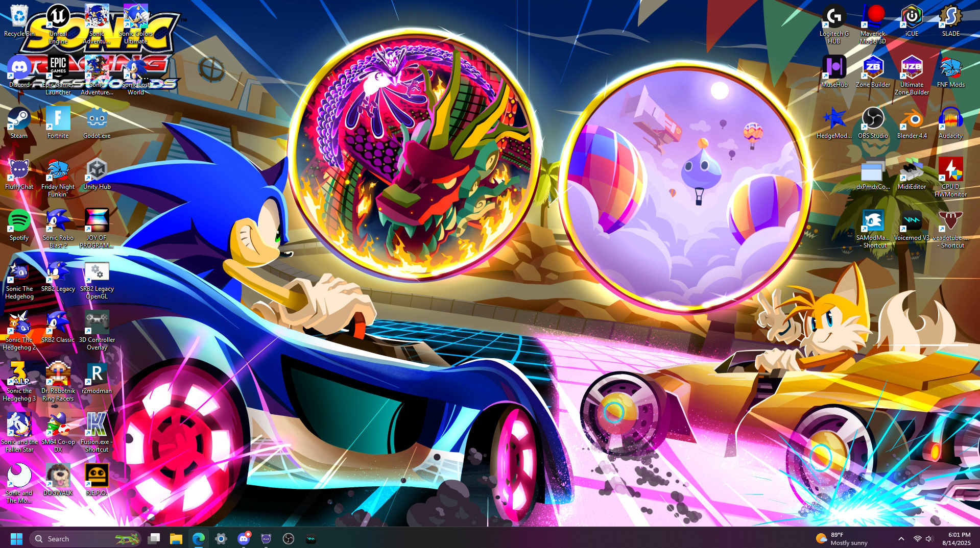Open the Windows Start menu

point(16,539)
